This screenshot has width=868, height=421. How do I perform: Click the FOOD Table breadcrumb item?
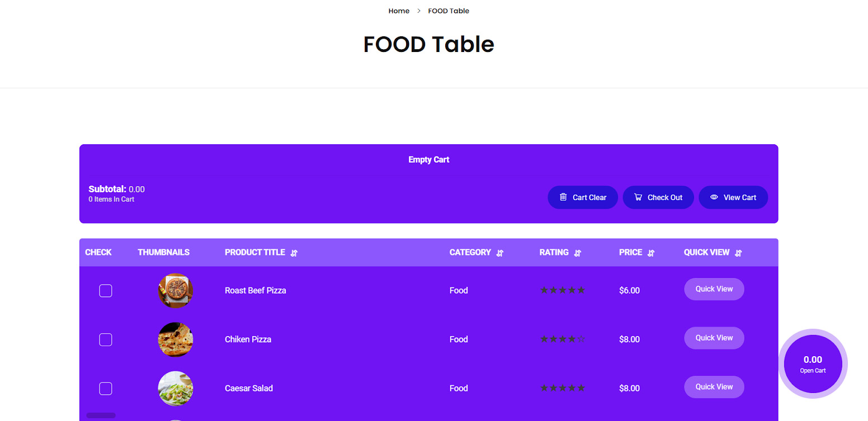click(449, 11)
